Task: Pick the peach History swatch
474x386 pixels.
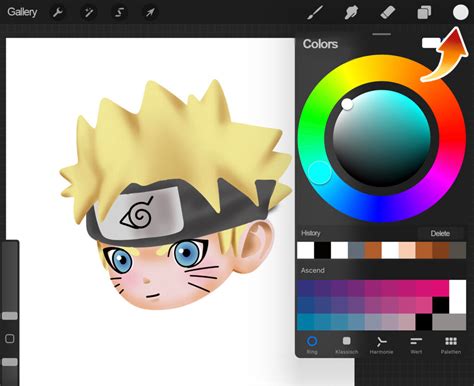Action: [x=407, y=250]
